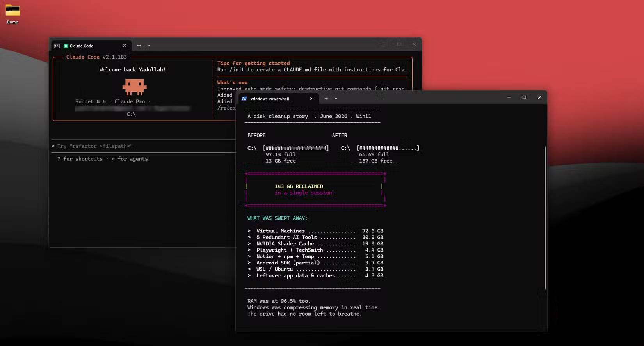This screenshot has height=346, width=644.
Task: Click the 'in a single session' text
Action: click(303, 193)
